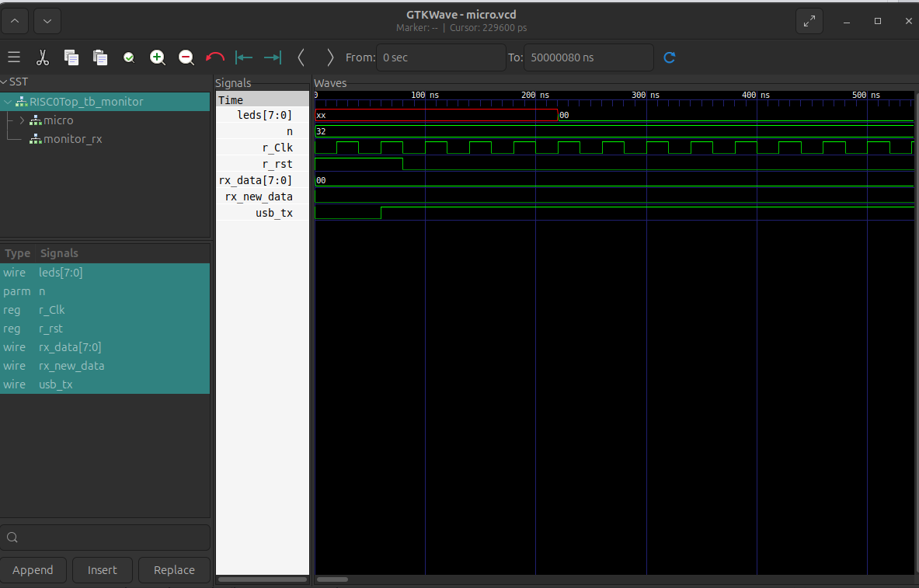Image resolution: width=919 pixels, height=588 pixels.
Task: Collapse the SST panel section
Action: [x=5, y=81]
